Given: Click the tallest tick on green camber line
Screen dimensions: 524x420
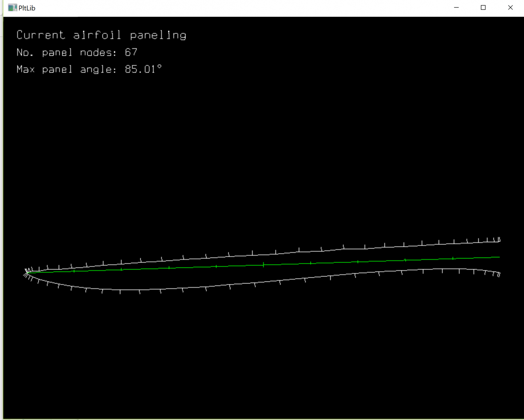Looking at the screenshot, I should (264, 265).
